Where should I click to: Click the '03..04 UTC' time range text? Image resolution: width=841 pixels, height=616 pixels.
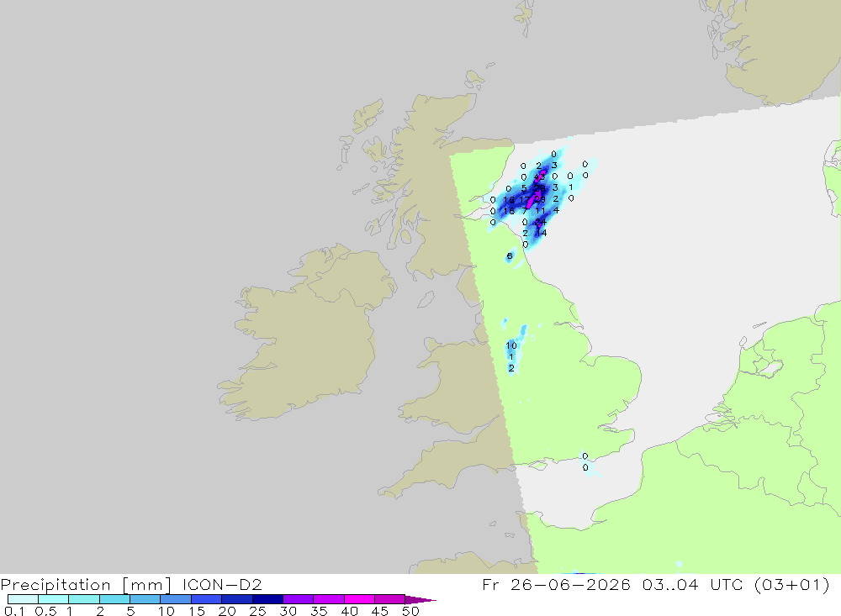point(692,584)
